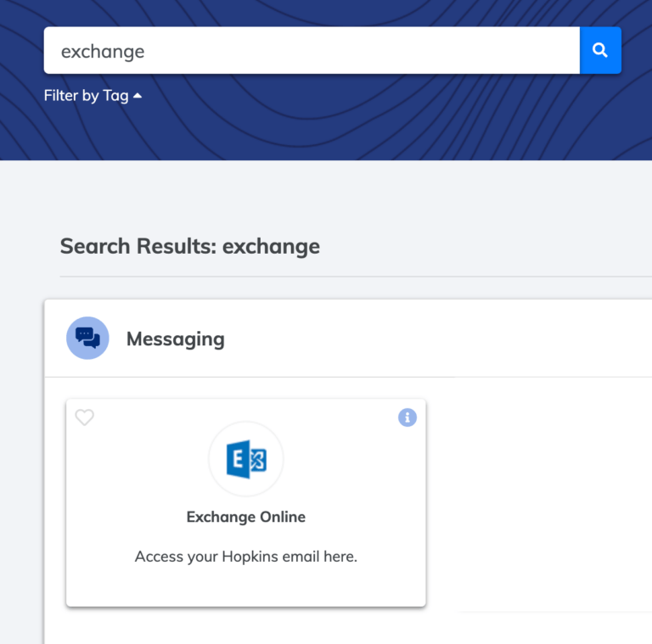The width and height of the screenshot is (652, 644).
Task: Click the divider line under Search Results
Action: point(356,277)
